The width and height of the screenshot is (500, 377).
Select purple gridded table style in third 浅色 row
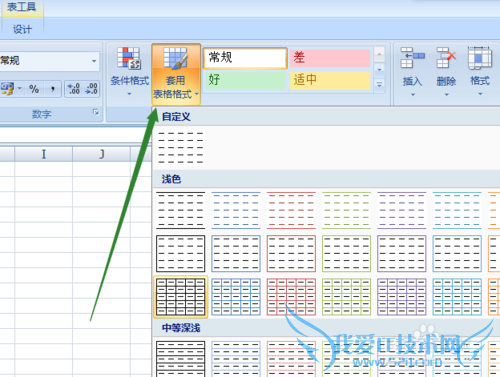(x=402, y=297)
